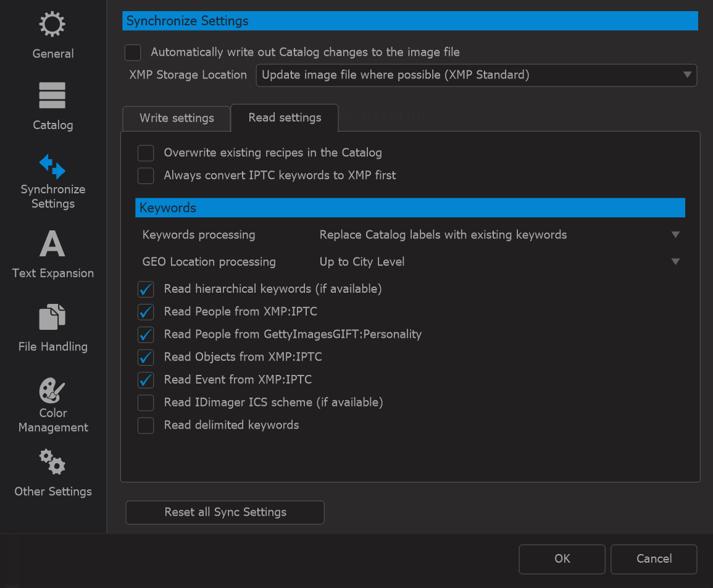
Task: Cancel the preferences dialog
Action: coord(654,559)
